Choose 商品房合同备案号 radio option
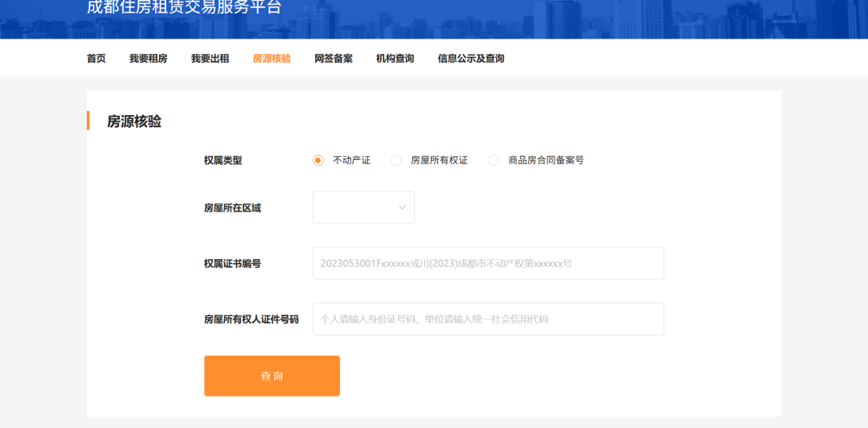The width and height of the screenshot is (868, 428). pyautogui.click(x=493, y=161)
